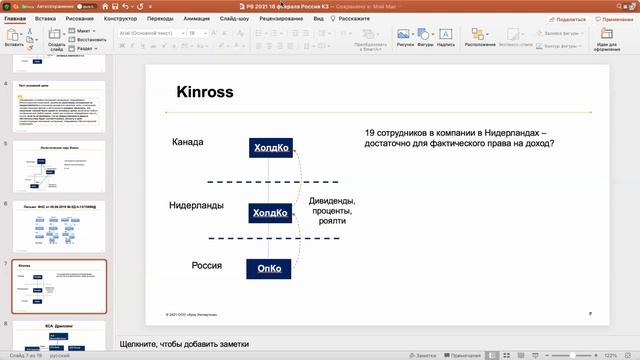
Task: Switch to Reading view icon
Action: (x=521, y=356)
